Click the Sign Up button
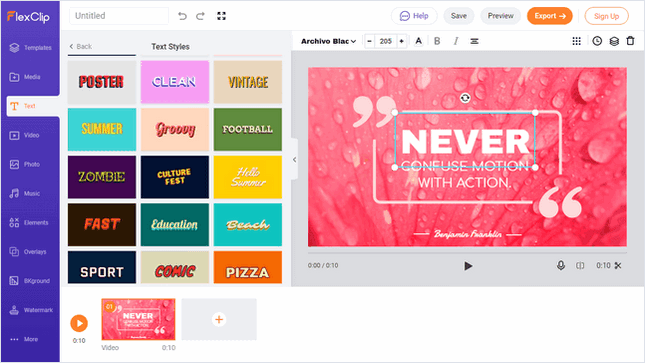The width and height of the screenshot is (645, 363). (x=606, y=16)
